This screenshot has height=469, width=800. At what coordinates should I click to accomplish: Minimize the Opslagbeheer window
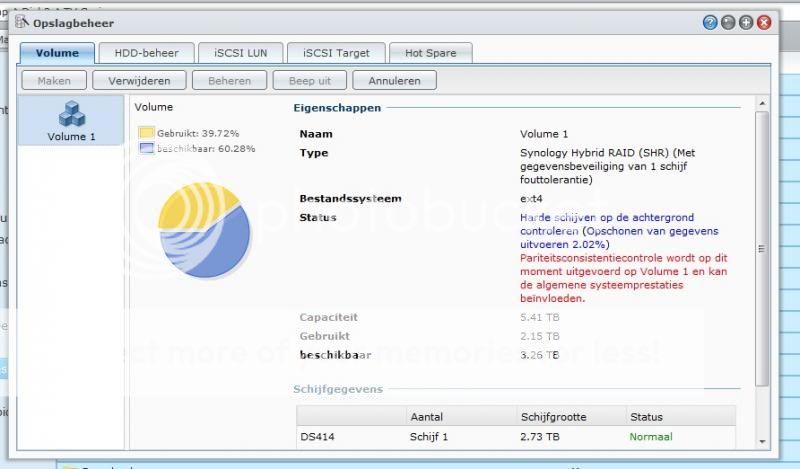coord(728,23)
